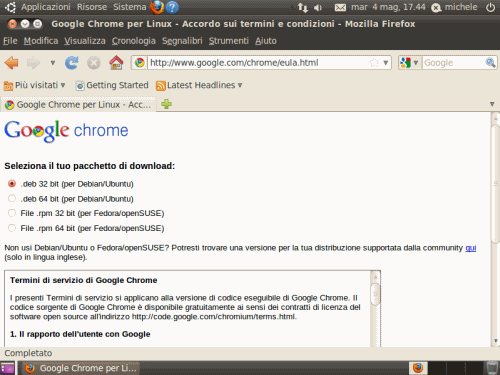Screen dimensions: 500x375
Task: Open the Trash in bottom panel
Action: point(492,368)
